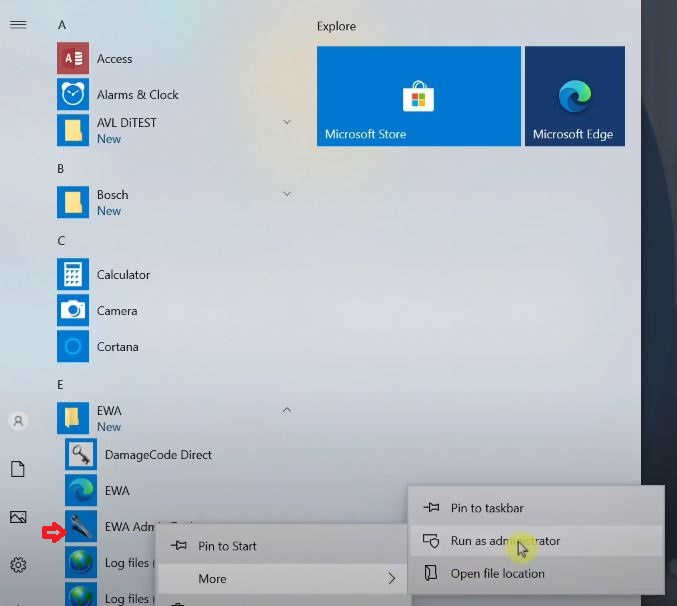677x606 pixels.
Task: Click the pin icon beside Pin to taskbar
Action: (x=431, y=508)
